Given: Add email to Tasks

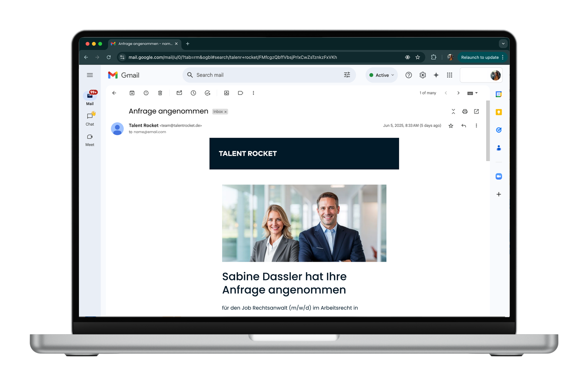Looking at the screenshot, I should pos(207,93).
